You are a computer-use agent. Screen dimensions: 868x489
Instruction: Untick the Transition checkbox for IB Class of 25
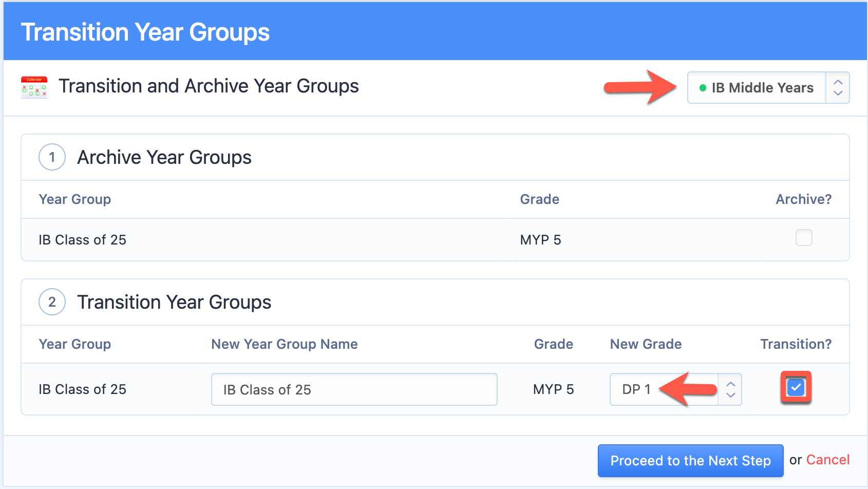(x=796, y=387)
